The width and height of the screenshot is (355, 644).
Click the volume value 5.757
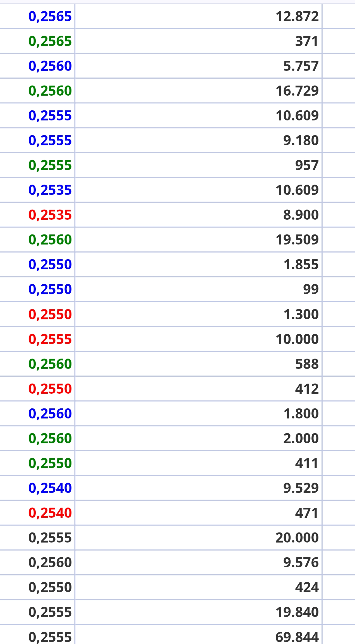click(301, 66)
